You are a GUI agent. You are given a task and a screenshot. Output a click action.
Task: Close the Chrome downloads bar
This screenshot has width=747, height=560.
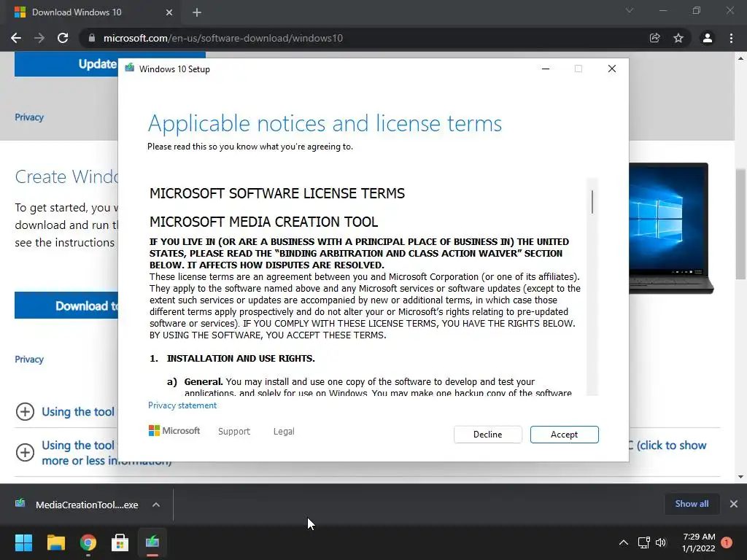[x=734, y=504]
